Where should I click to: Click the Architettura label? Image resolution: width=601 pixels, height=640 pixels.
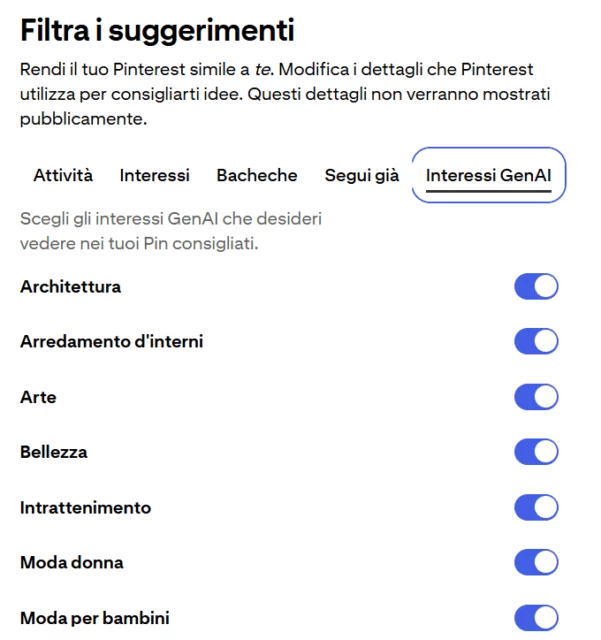[70, 287]
